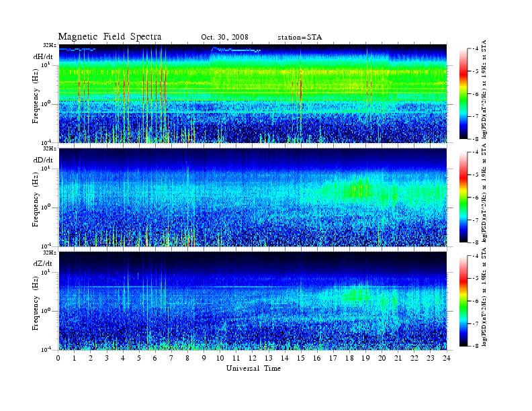Click hour tick label "7" on time axis

click(171, 358)
